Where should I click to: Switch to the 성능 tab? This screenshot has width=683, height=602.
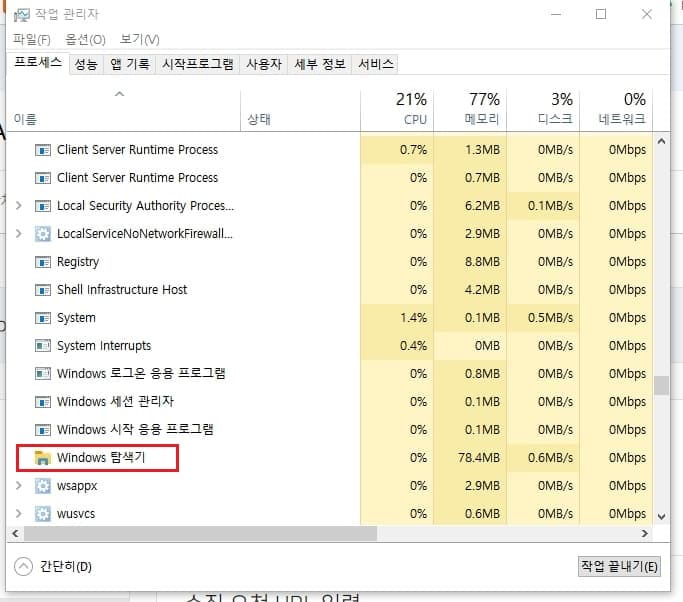point(86,64)
